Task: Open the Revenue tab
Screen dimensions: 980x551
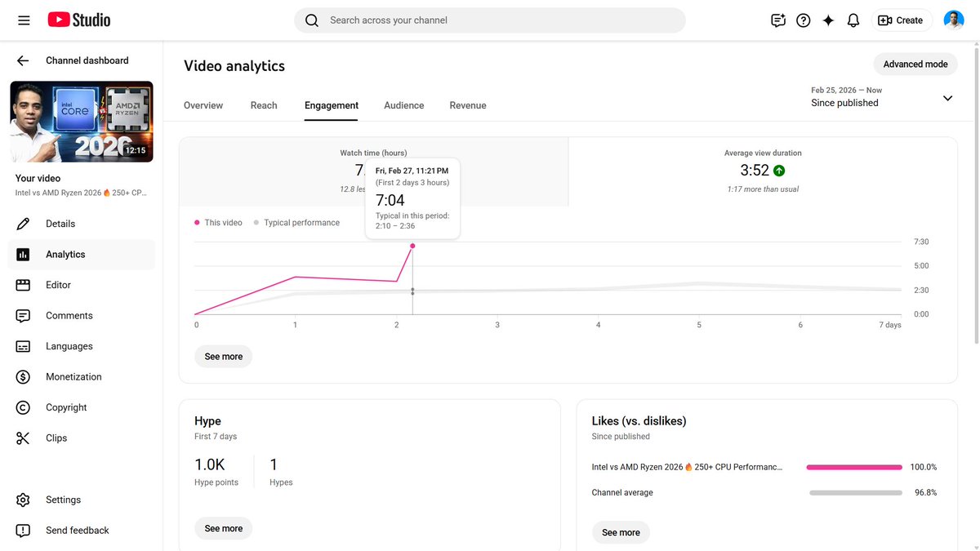Action: tap(468, 105)
